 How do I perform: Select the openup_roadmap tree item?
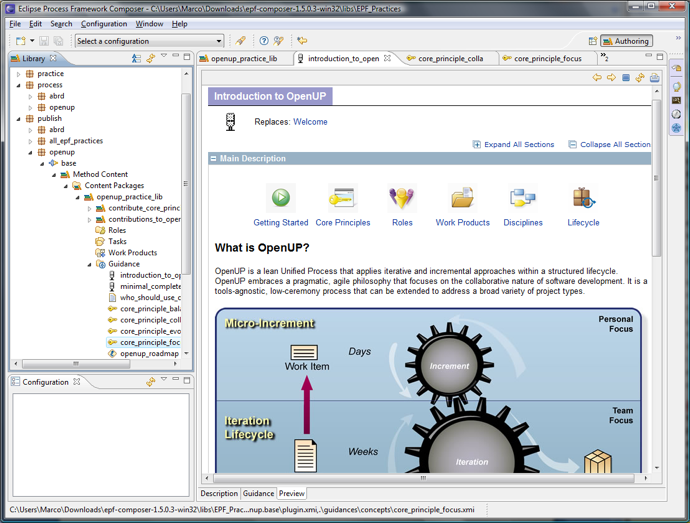point(149,354)
